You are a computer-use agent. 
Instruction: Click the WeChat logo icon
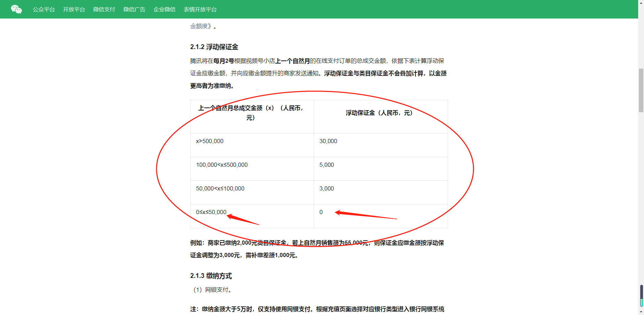(16, 9)
